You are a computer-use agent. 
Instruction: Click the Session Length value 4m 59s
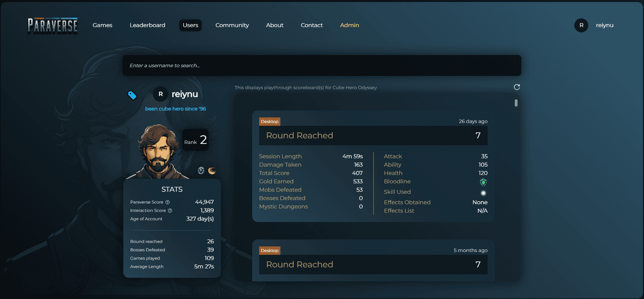point(353,156)
